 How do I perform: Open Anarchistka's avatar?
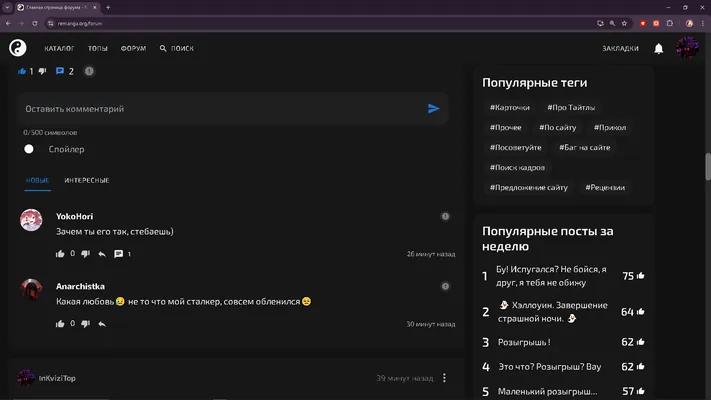(31, 290)
